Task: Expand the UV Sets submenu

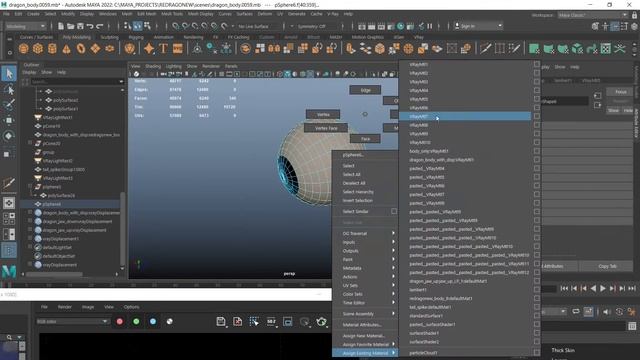Action: click(365, 285)
